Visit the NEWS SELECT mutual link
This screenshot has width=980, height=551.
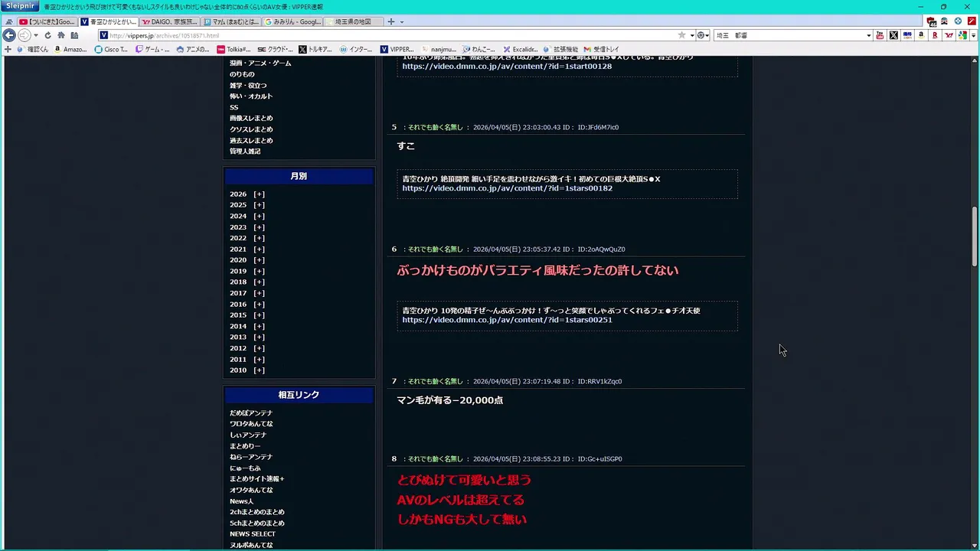click(x=253, y=534)
